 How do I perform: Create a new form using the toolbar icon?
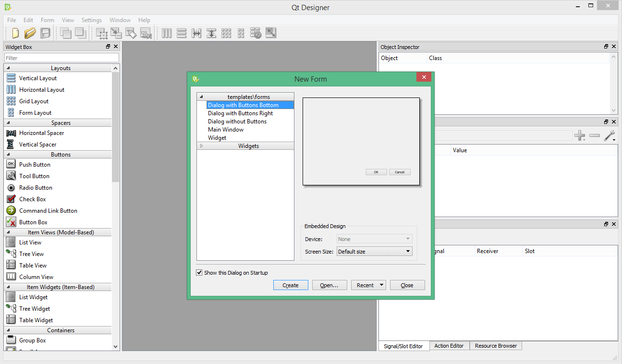click(14, 33)
